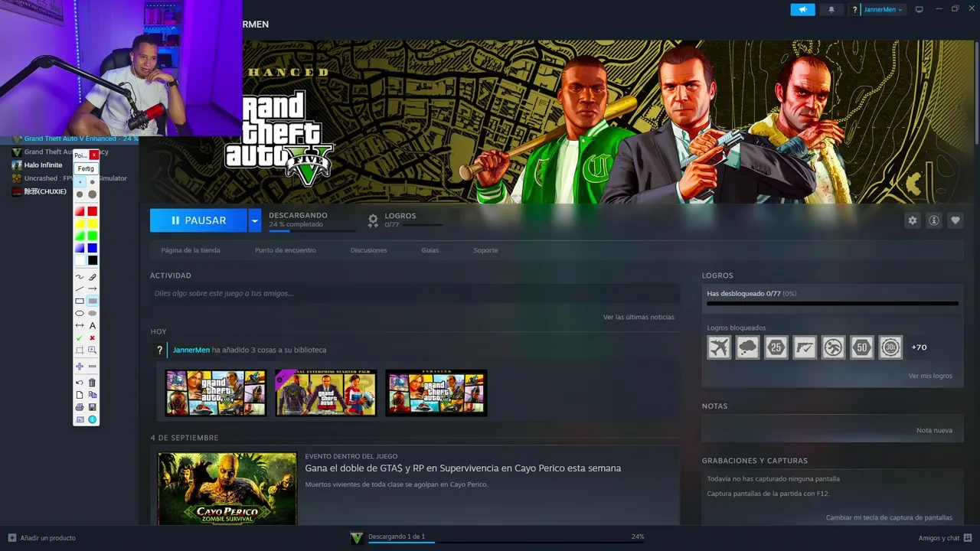The width and height of the screenshot is (980, 551).
Task: Open first GTA V added game thumbnail
Action: click(216, 393)
